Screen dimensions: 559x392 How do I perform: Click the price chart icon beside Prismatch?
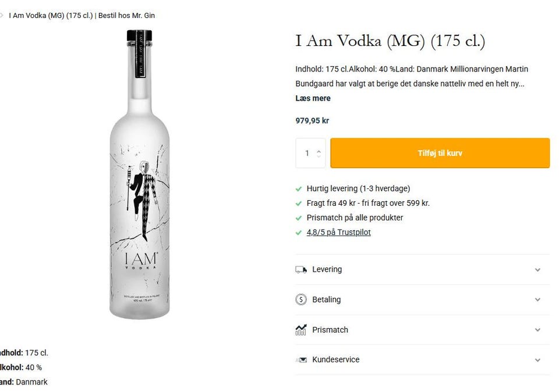click(301, 330)
